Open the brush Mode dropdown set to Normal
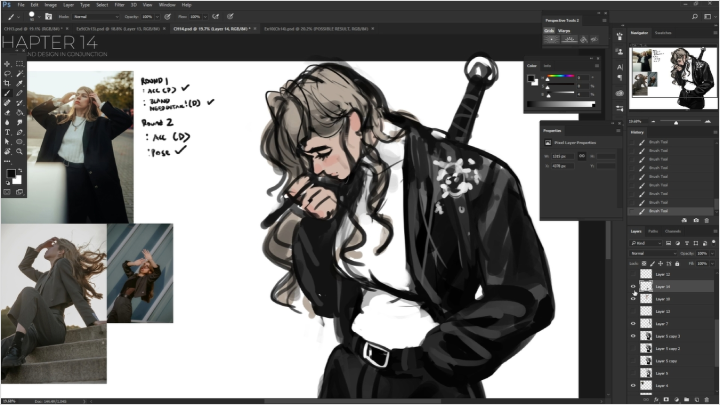The width and height of the screenshot is (720, 405). click(96, 17)
